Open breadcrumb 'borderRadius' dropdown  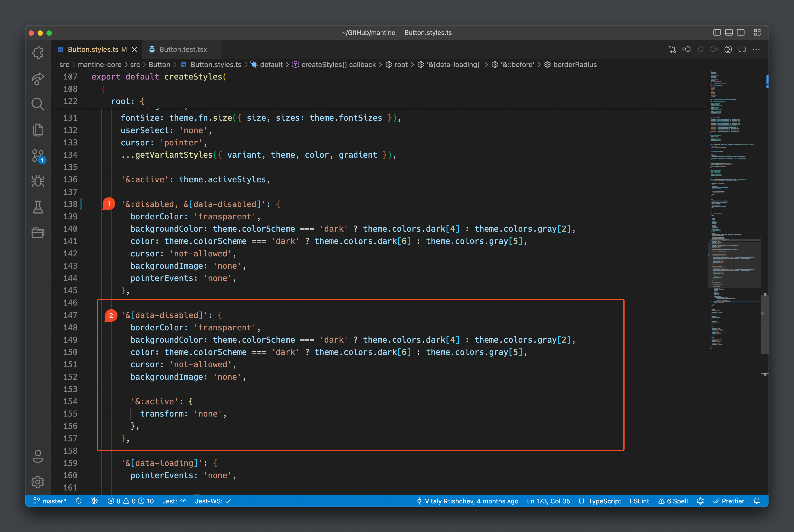[x=570, y=65]
